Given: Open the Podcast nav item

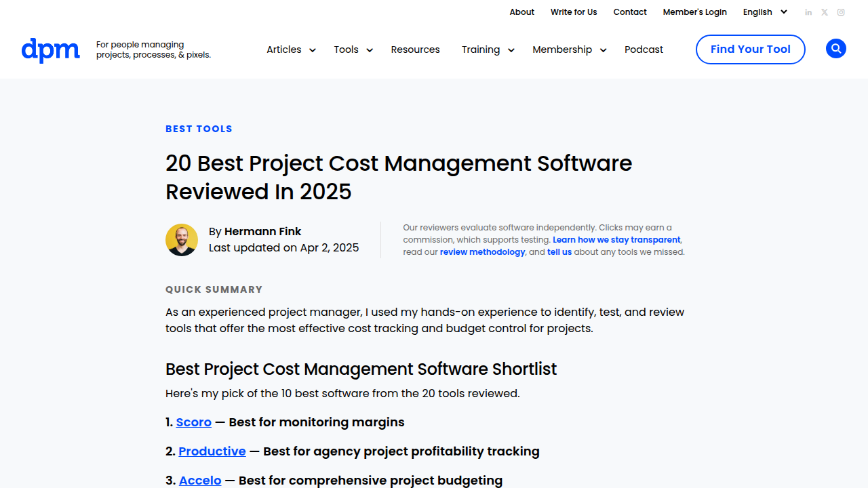Looking at the screenshot, I should [x=644, y=49].
